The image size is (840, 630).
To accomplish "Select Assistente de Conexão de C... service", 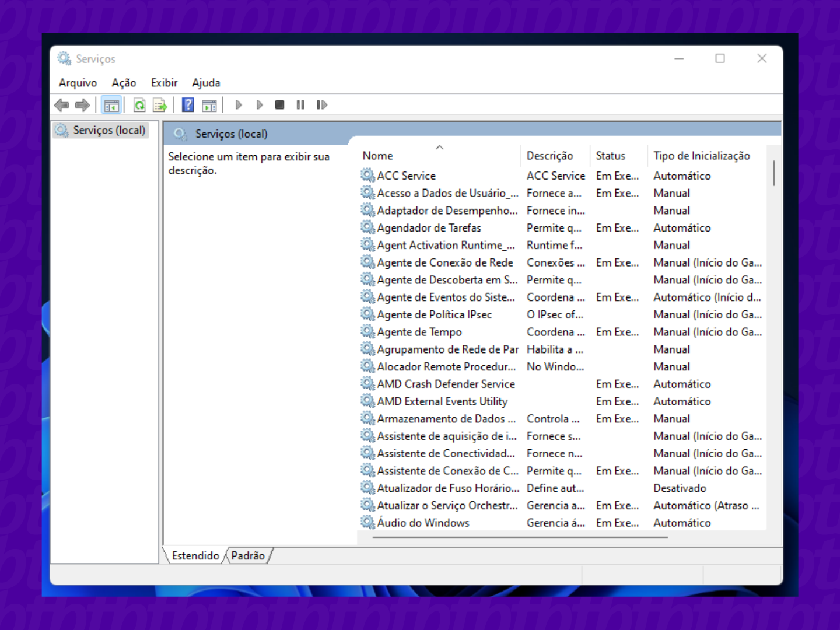I will coord(447,471).
